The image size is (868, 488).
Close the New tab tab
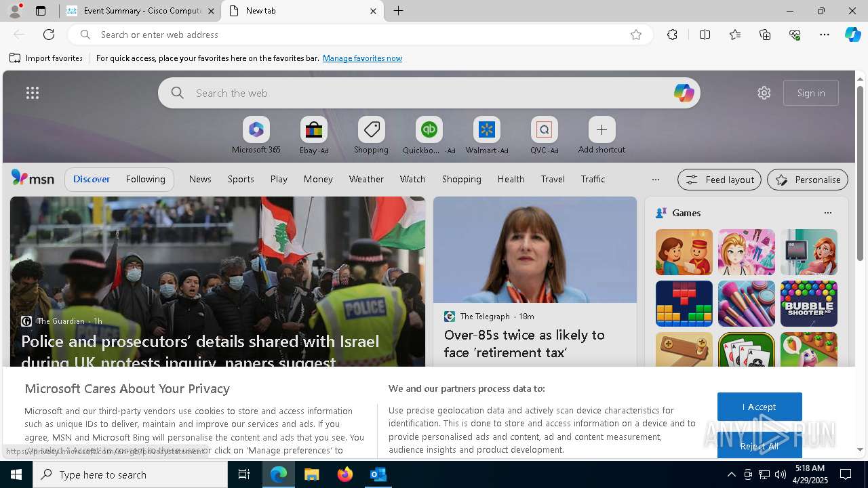click(373, 11)
